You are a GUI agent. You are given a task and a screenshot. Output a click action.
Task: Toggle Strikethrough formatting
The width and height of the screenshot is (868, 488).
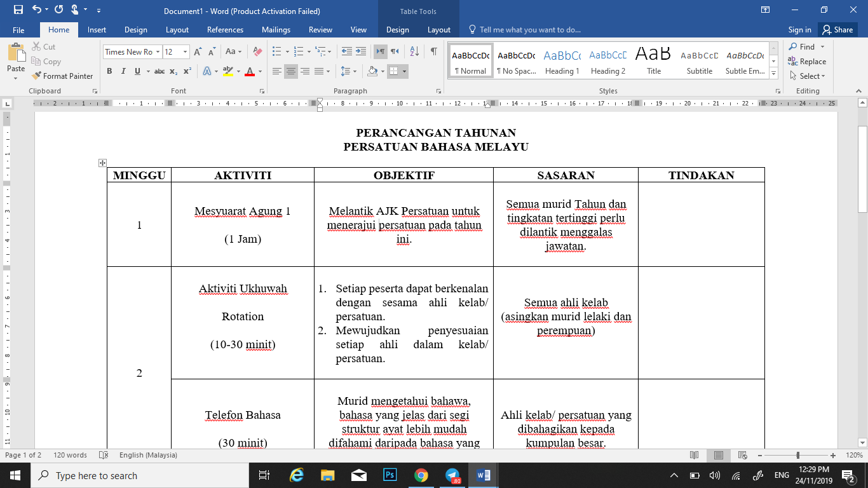[x=159, y=71]
